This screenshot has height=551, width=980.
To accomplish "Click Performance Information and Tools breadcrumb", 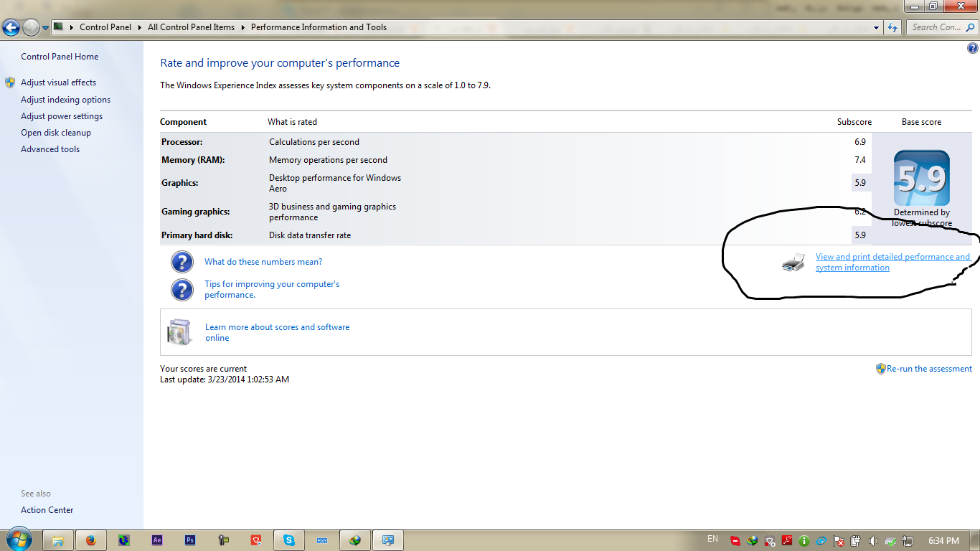I will coord(319,27).
